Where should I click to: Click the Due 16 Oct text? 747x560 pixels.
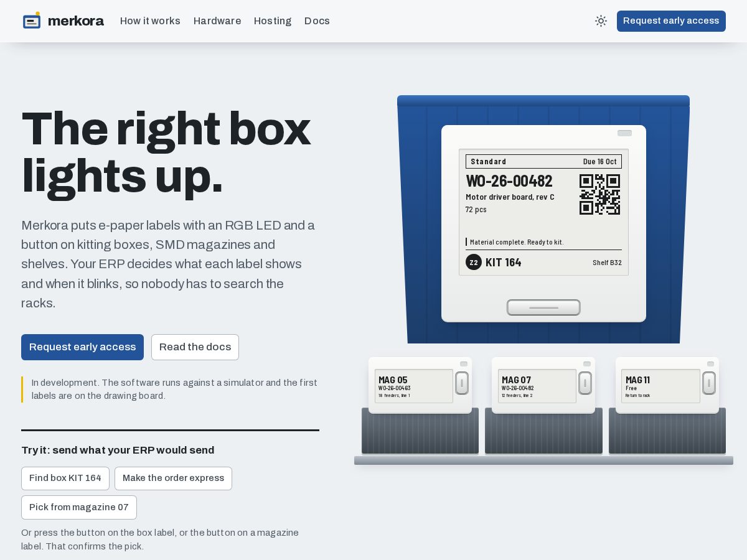(x=600, y=162)
